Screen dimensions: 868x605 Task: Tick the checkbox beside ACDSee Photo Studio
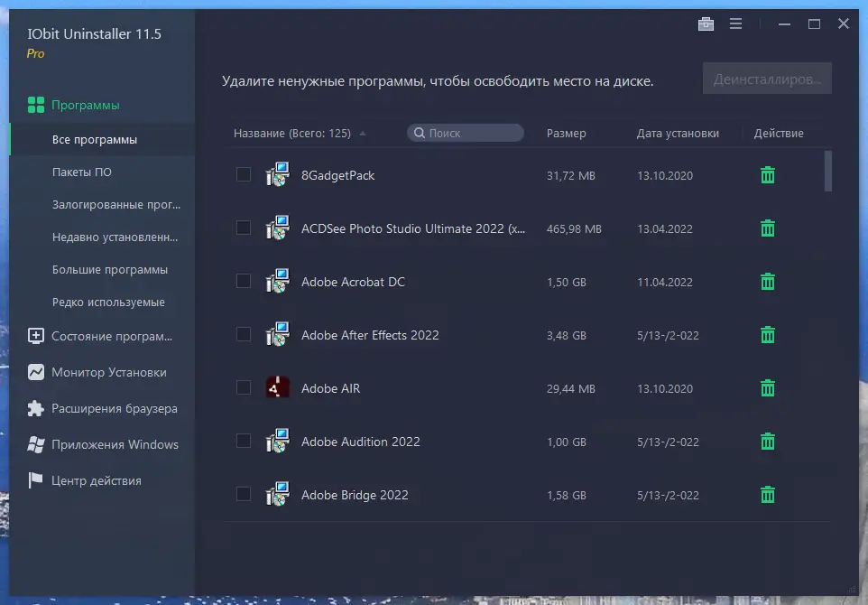pos(243,228)
